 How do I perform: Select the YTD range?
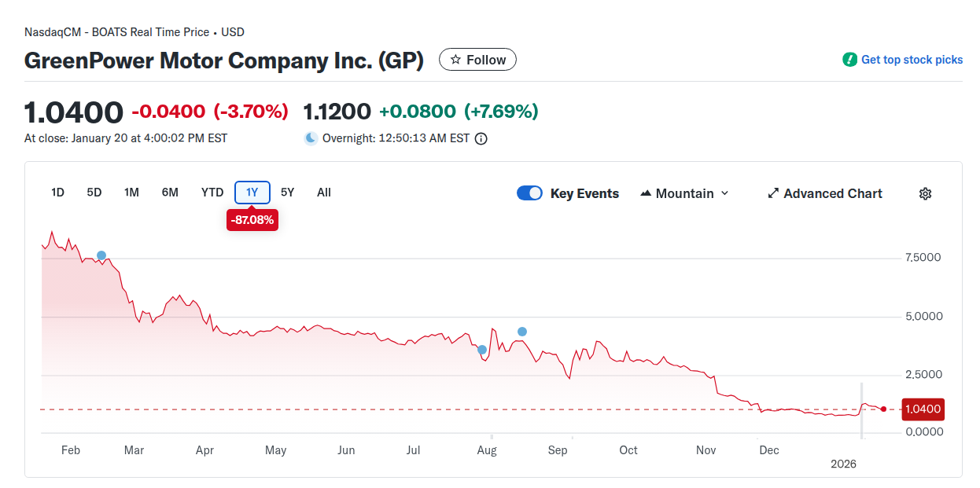click(x=212, y=193)
